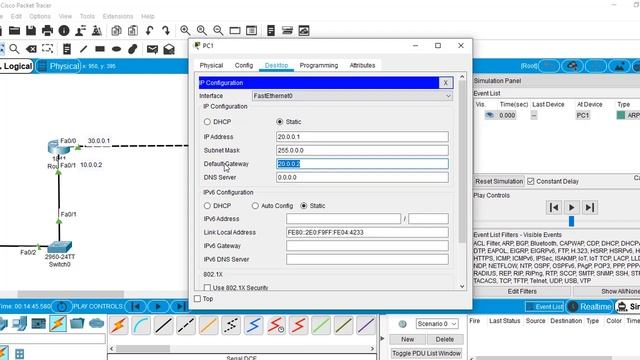This screenshot has width=640, height=360.
Task: Click the IP Address input field
Action: [x=362, y=137]
